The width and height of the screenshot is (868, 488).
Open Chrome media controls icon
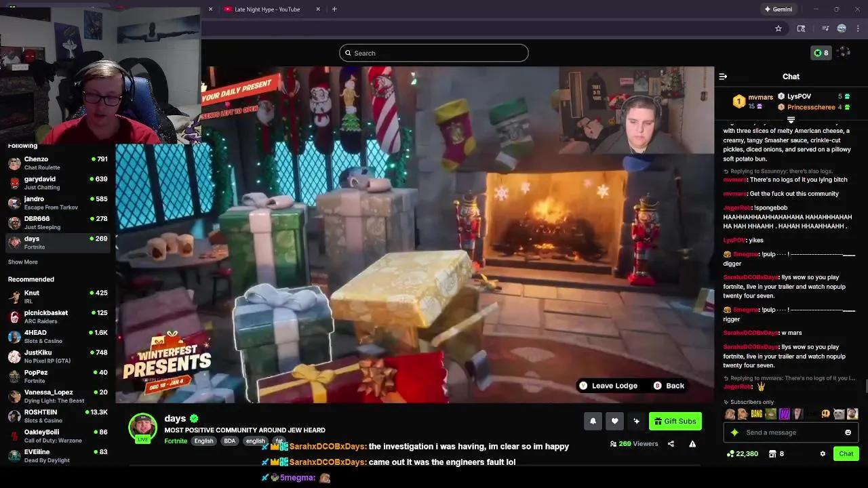825,28
